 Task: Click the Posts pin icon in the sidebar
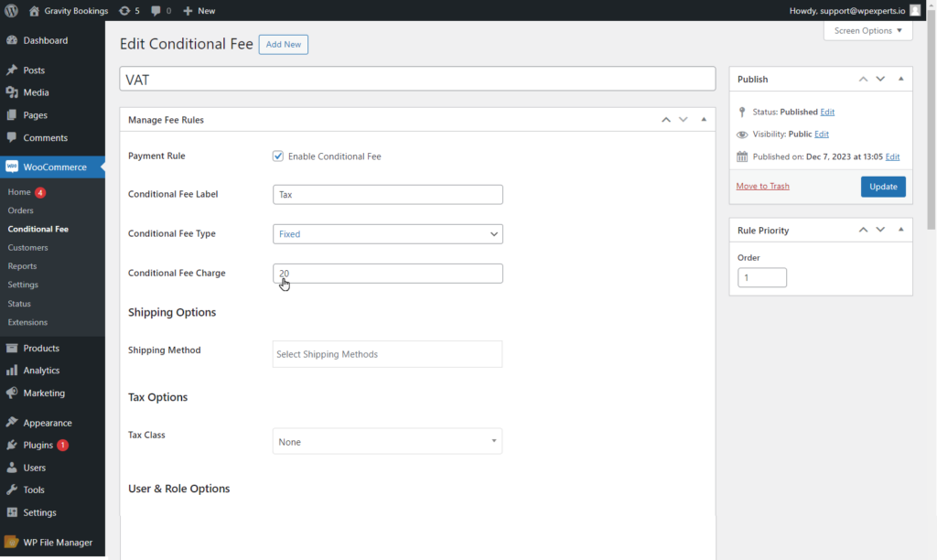(12, 70)
